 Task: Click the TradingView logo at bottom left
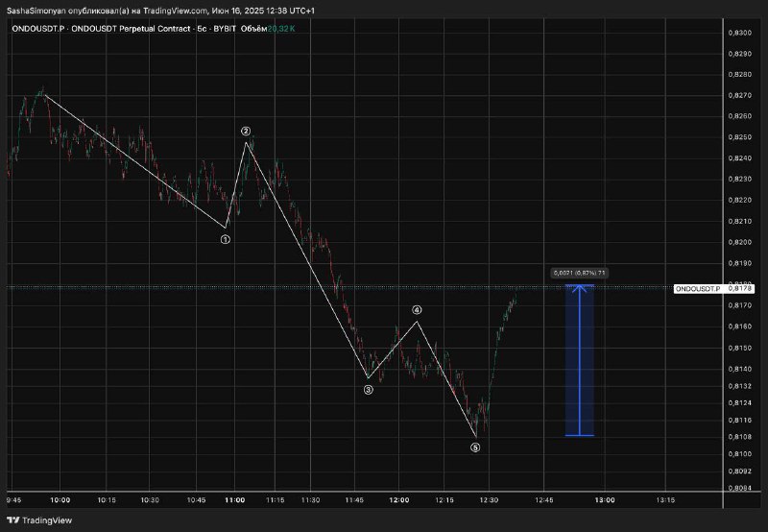coord(39,520)
